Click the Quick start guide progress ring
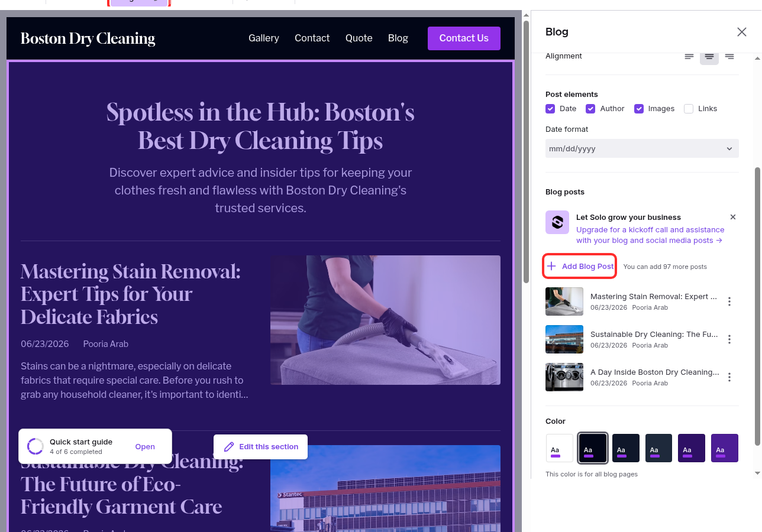 35,446
